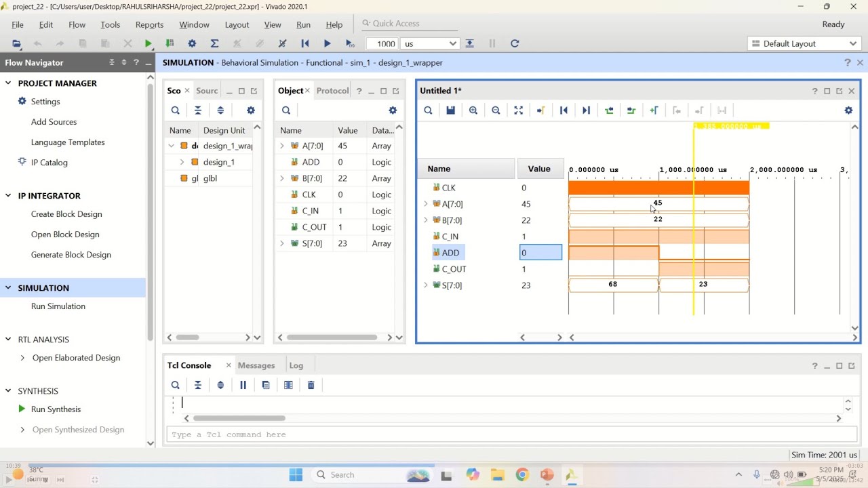Screen dimensions: 868x488
Task: Zoom fit the waveform view
Action: 519,110
